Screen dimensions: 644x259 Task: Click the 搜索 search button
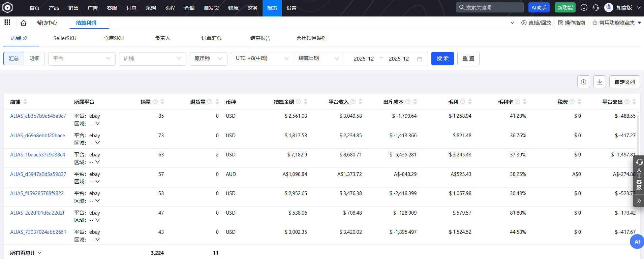pos(442,59)
